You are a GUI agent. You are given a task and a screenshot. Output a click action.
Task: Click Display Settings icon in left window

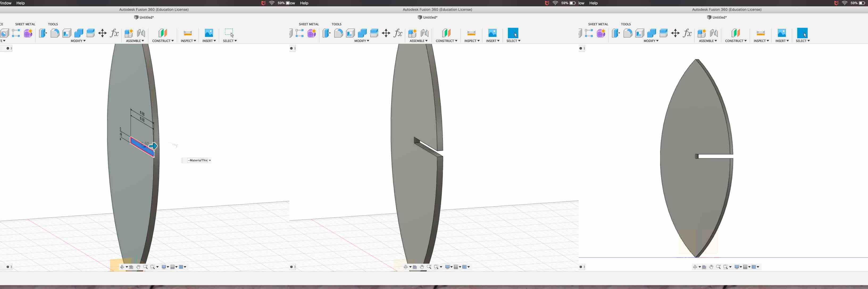pos(164,267)
